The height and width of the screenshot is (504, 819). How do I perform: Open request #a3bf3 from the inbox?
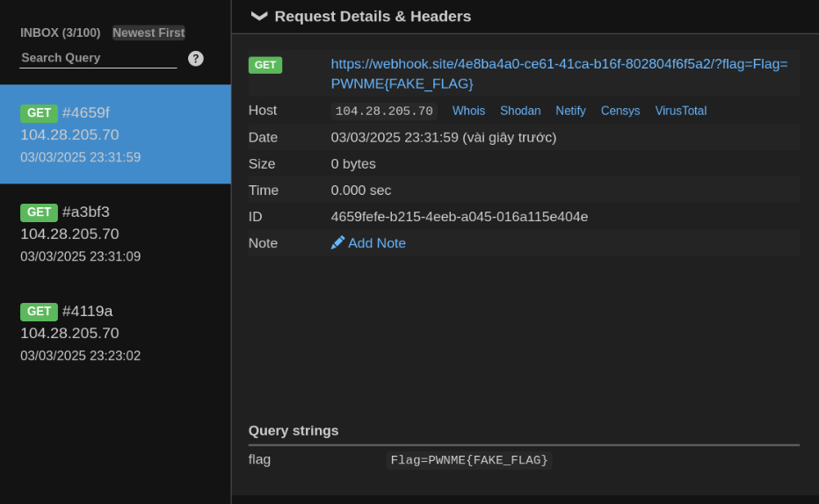[115, 234]
